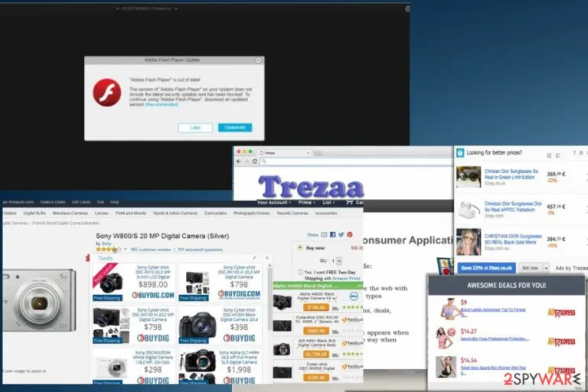Open the $14.54 sports bra deal link
This screenshot has width=588, height=392.
[x=493, y=370]
